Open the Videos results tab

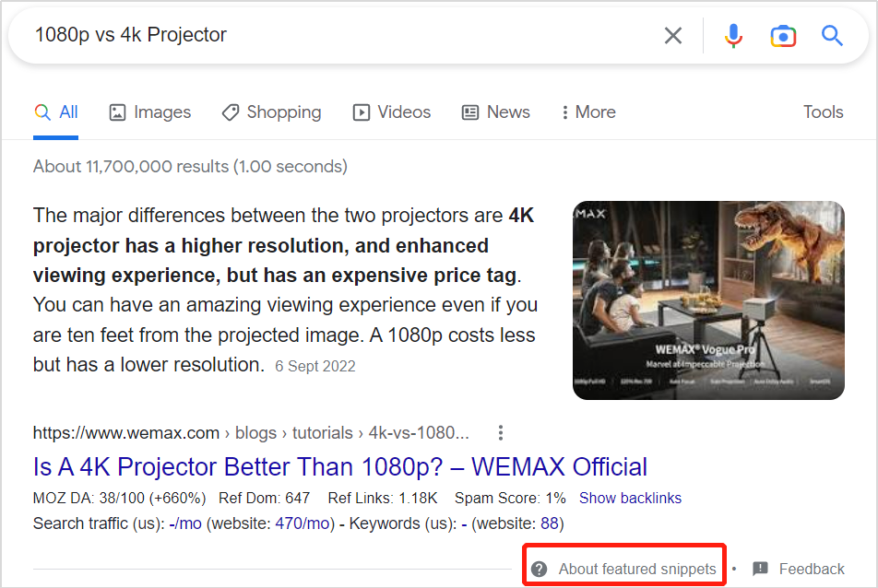click(391, 112)
